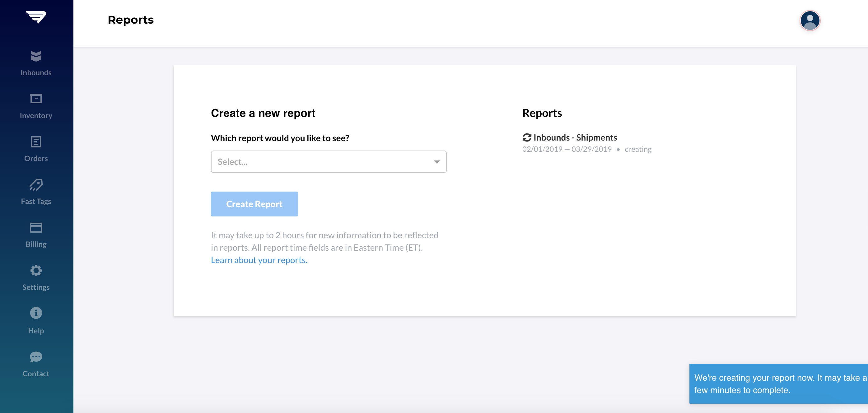Open the Inbounds icon in sidebar

tap(36, 56)
